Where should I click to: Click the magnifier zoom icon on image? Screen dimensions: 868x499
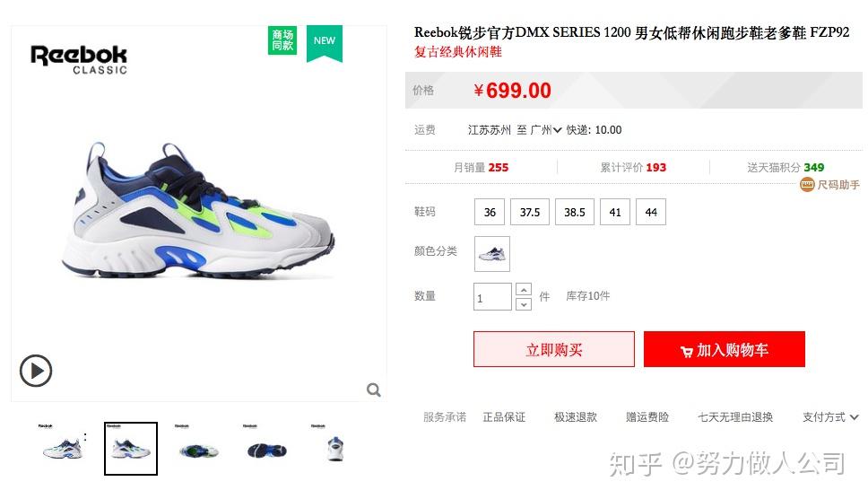[374, 390]
